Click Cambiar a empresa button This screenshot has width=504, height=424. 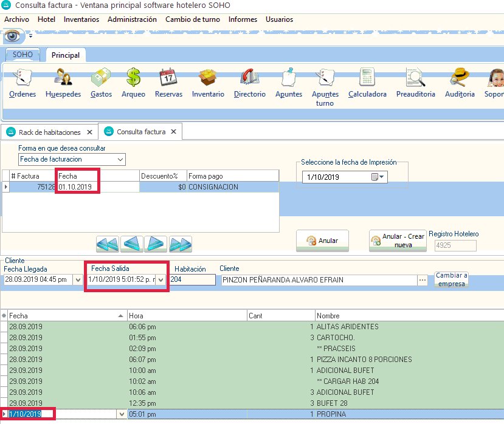tap(451, 279)
